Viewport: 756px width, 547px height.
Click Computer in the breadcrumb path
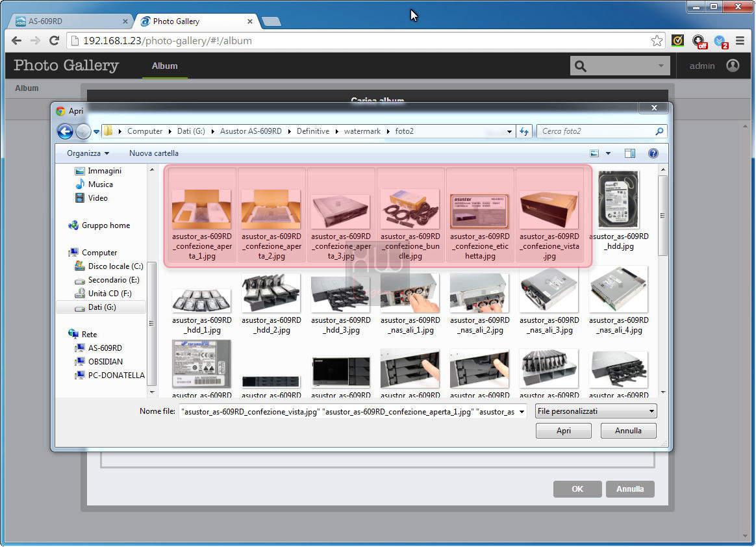point(145,131)
